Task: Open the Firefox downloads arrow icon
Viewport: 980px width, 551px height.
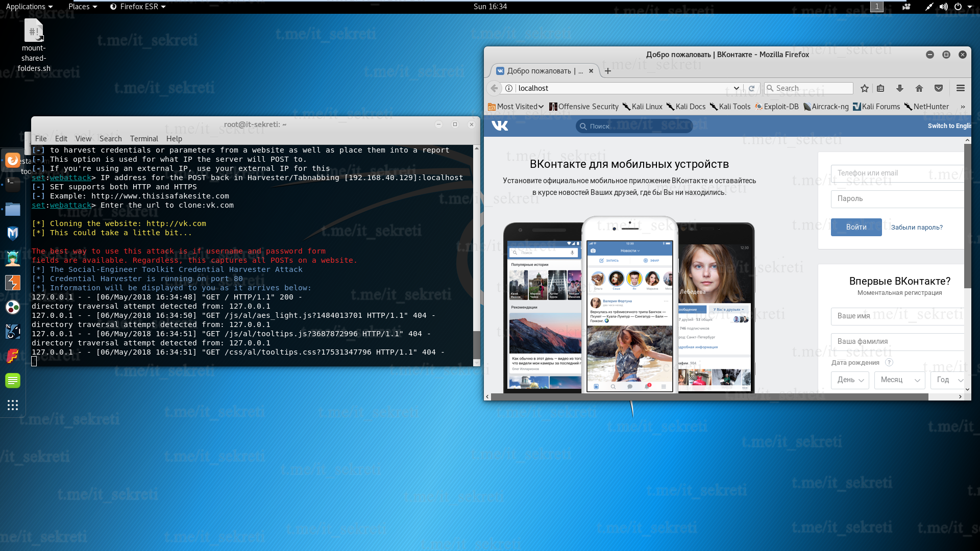Action: click(x=900, y=88)
